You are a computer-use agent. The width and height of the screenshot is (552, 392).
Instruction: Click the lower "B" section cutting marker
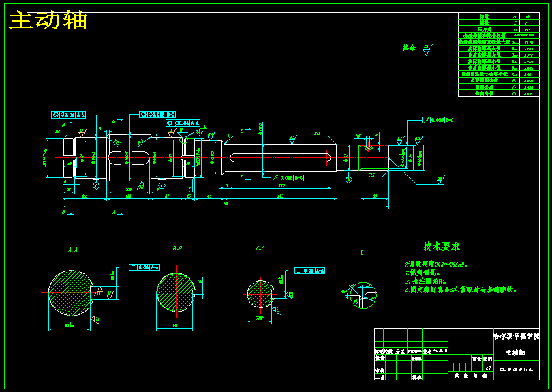coord(67,211)
